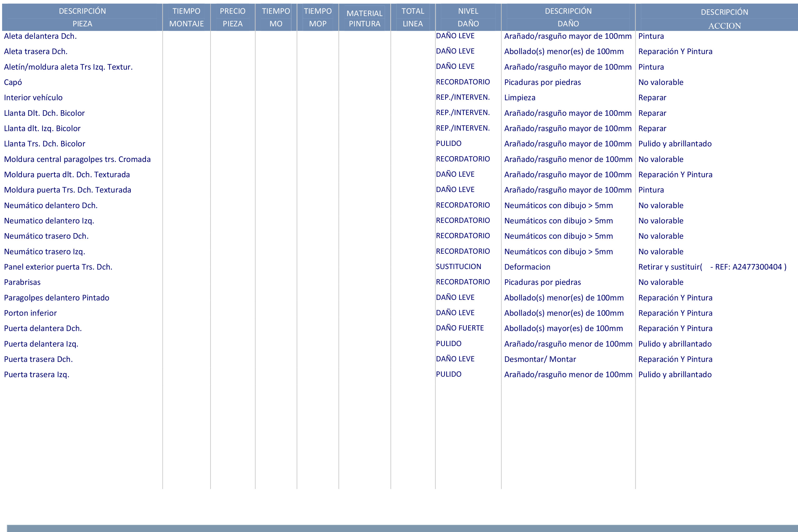Click the Total Linea column header
The height and width of the screenshot is (532, 798).
coord(413,17)
